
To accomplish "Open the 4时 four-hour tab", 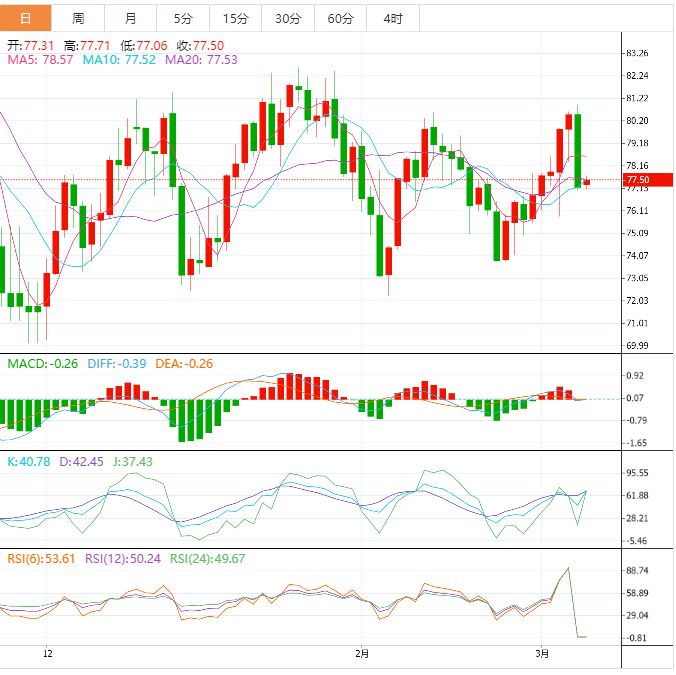I will click(393, 18).
